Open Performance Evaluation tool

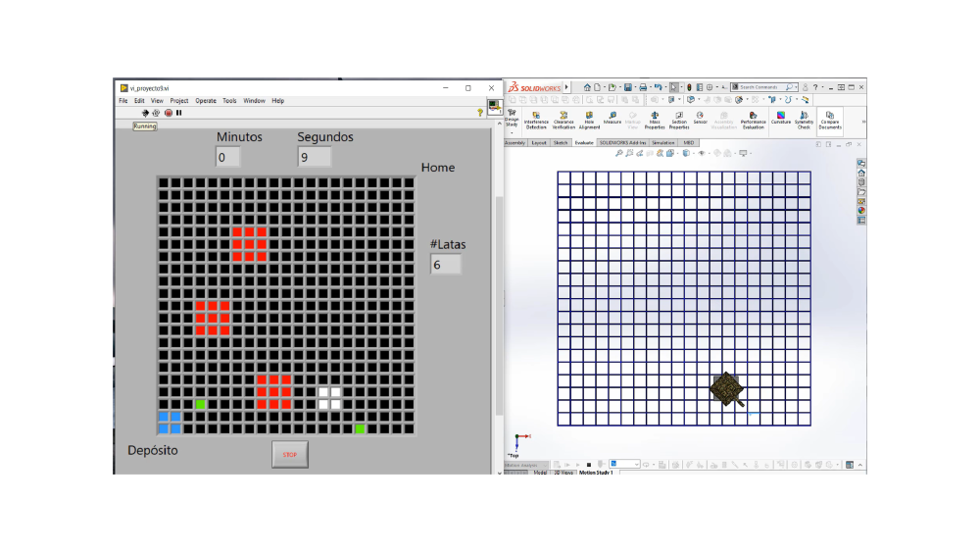[753, 120]
